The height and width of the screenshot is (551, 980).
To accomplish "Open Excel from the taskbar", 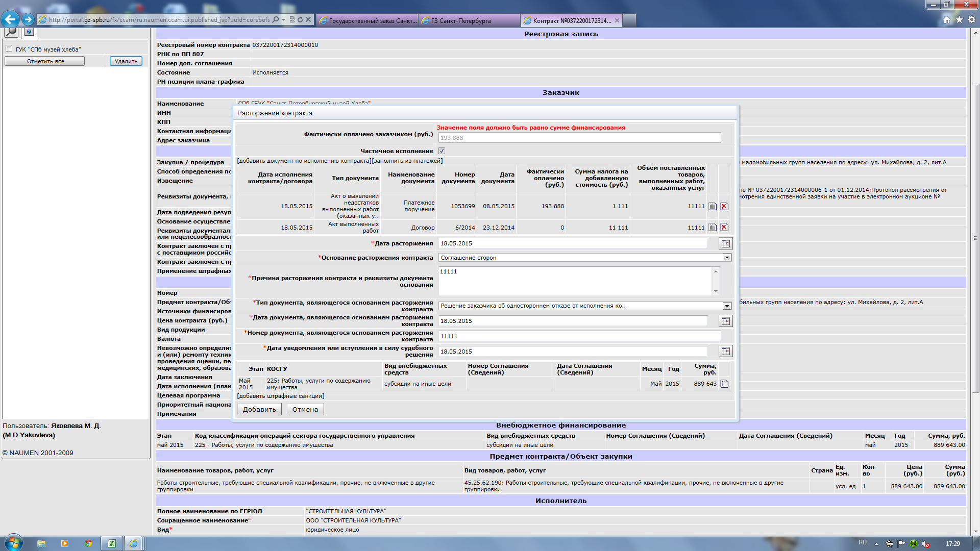I will click(111, 543).
